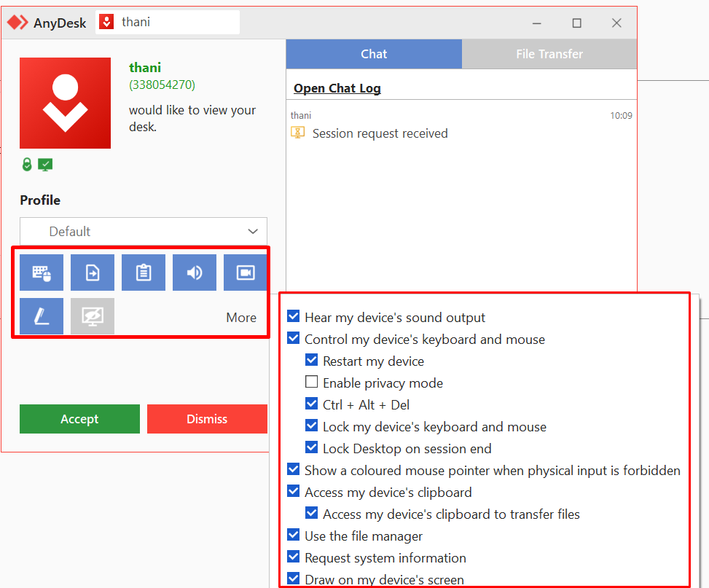Click the green verified monitor icon
This screenshot has width=709, height=588.
coord(45,164)
